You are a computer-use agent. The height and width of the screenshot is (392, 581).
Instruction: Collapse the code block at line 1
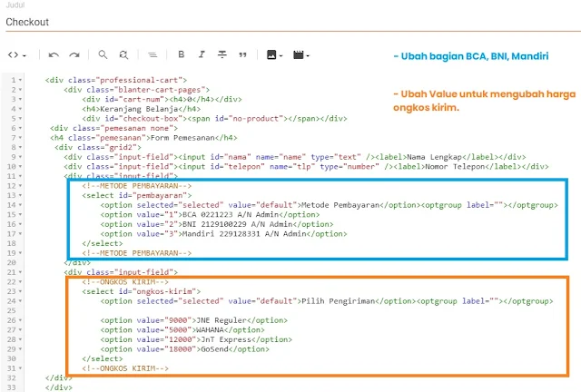point(20,80)
